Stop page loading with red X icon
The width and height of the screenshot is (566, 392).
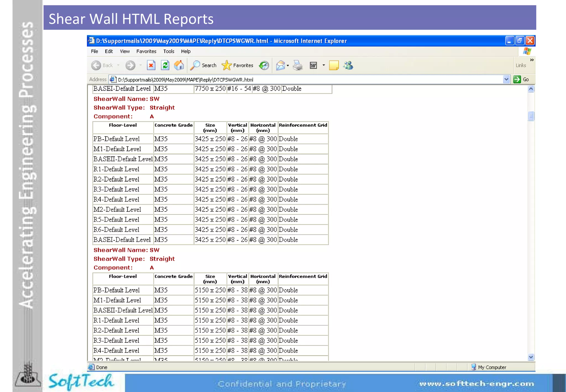pyautogui.click(x=151, y=66)
